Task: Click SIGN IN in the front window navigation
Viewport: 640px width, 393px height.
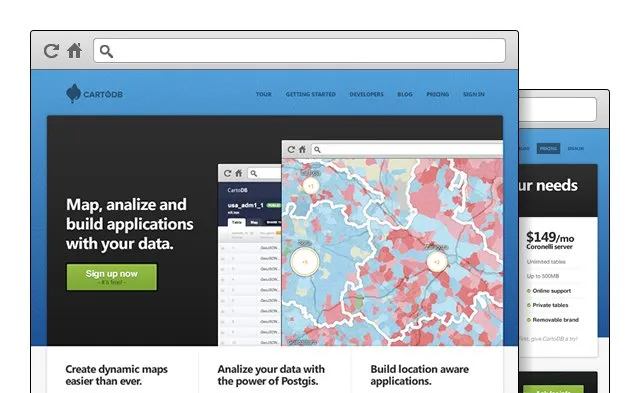Action: point(474,94)
